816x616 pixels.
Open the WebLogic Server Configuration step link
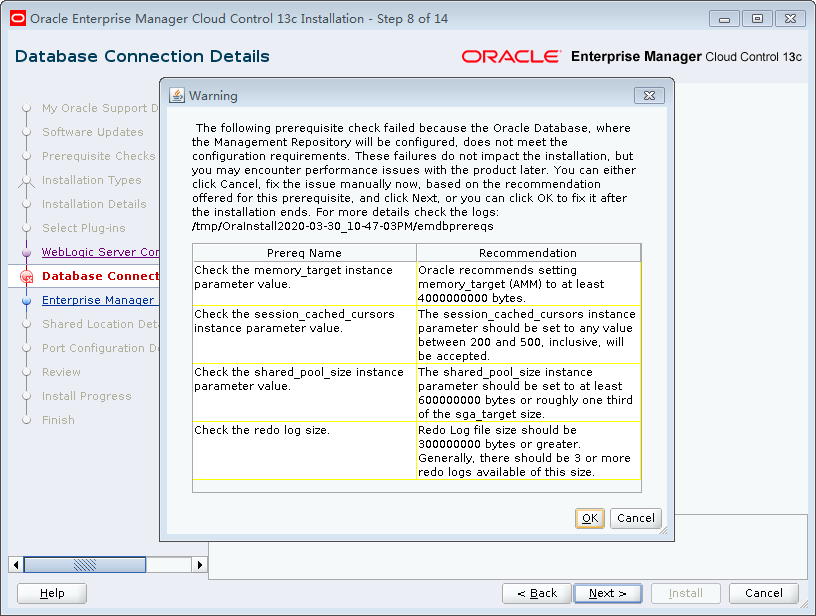pyautogui.click(x=100, y=252)
